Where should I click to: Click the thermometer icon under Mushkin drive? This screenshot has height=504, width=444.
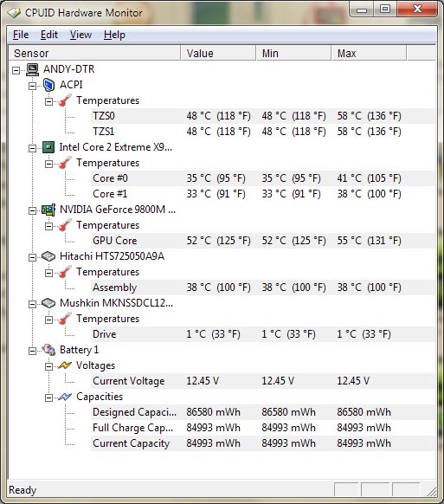tap(65, 319)
